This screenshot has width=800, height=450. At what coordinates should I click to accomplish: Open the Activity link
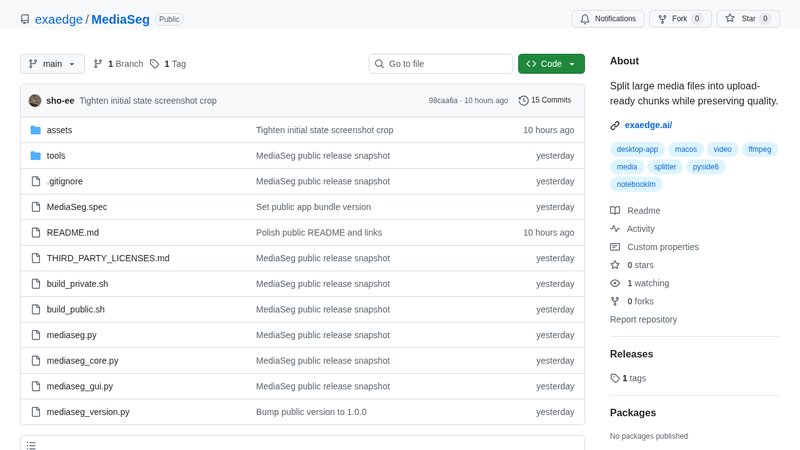coord(633,229)
